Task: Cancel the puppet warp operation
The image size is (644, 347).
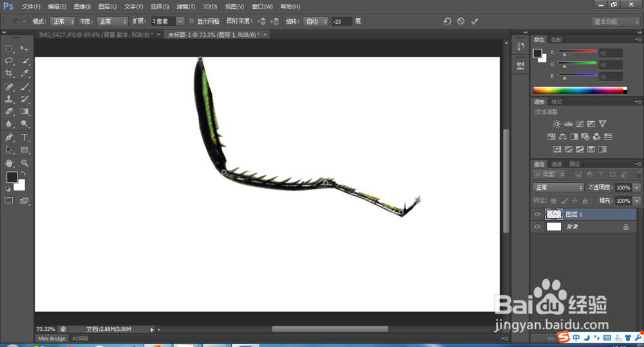Action: [x=461, y=21]
